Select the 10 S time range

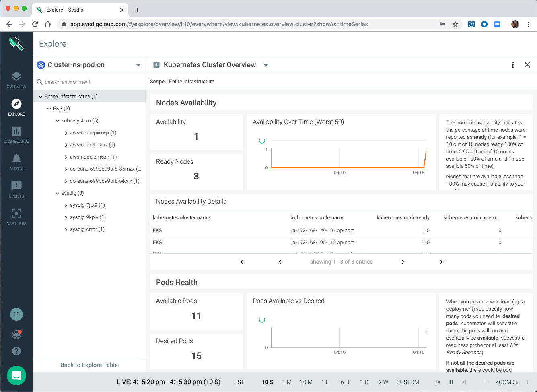pos(267,382)
